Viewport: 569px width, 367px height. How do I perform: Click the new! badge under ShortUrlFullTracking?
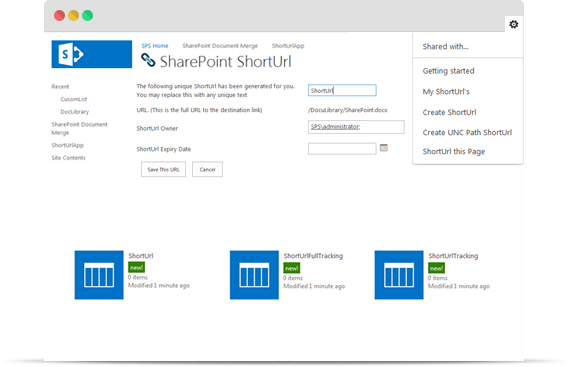292,268
